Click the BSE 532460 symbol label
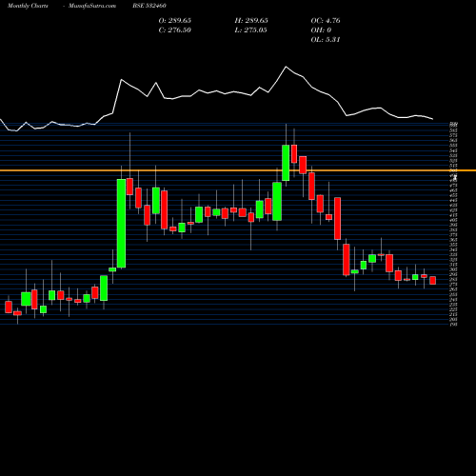476x476 pixels. click(149, 6)
